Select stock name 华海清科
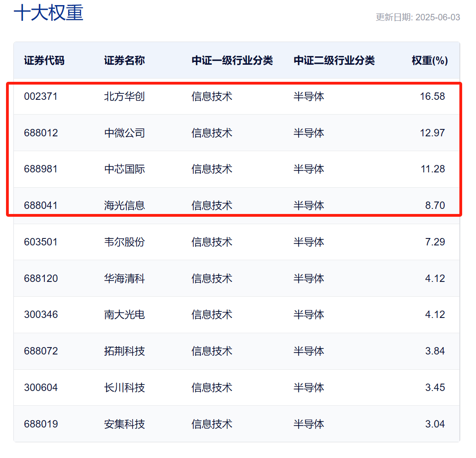The width and height of the screenshot is (476, 458). pos(125,278)
